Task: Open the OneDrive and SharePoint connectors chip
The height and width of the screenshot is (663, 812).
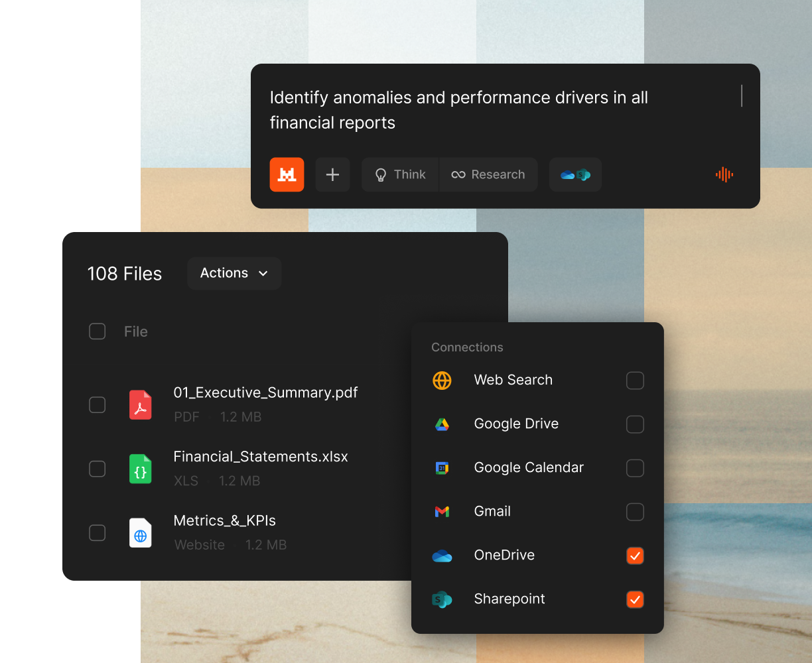Action: click(x=575, y=174)
